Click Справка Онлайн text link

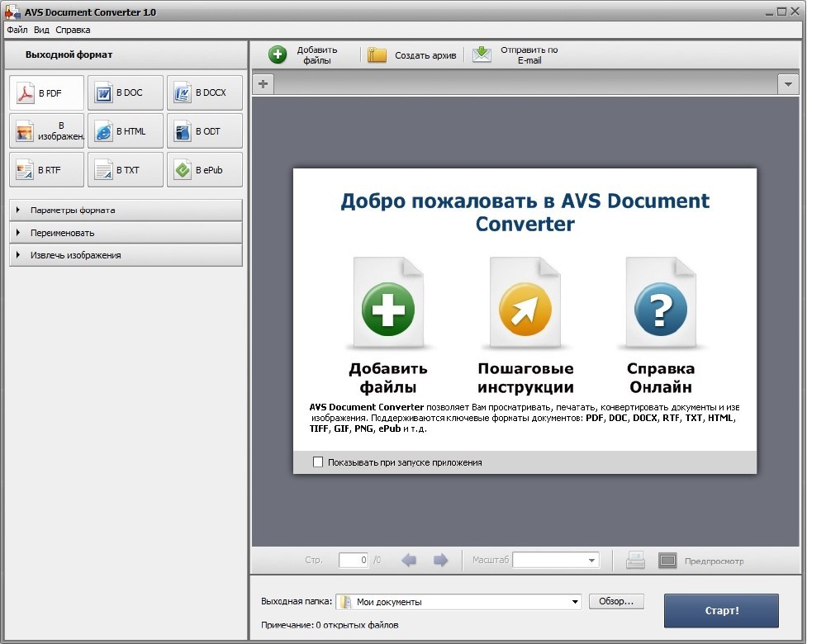click(661, 377)
